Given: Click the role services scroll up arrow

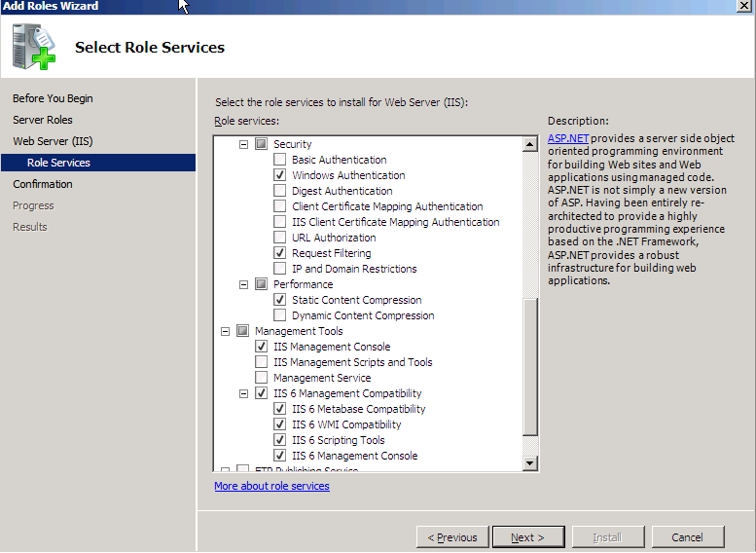Looking at the screenshot, I should [530, 144].
